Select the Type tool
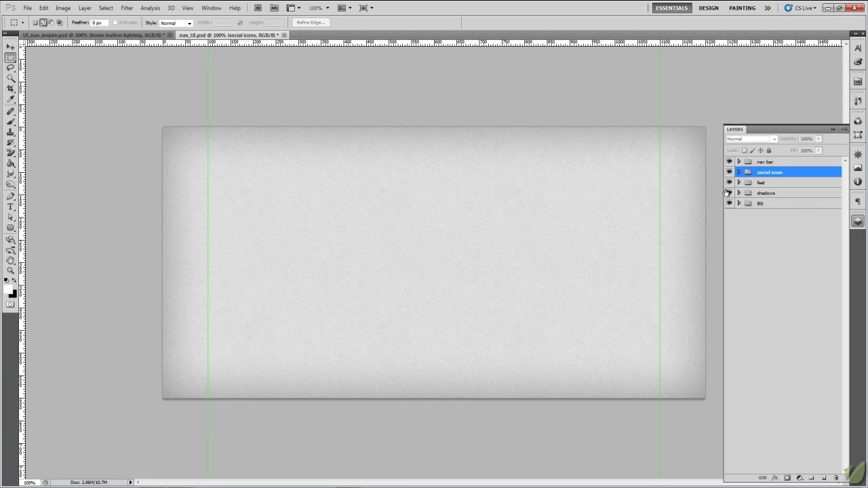The width and height of the screenshot is (868, 488). [11, 207]
